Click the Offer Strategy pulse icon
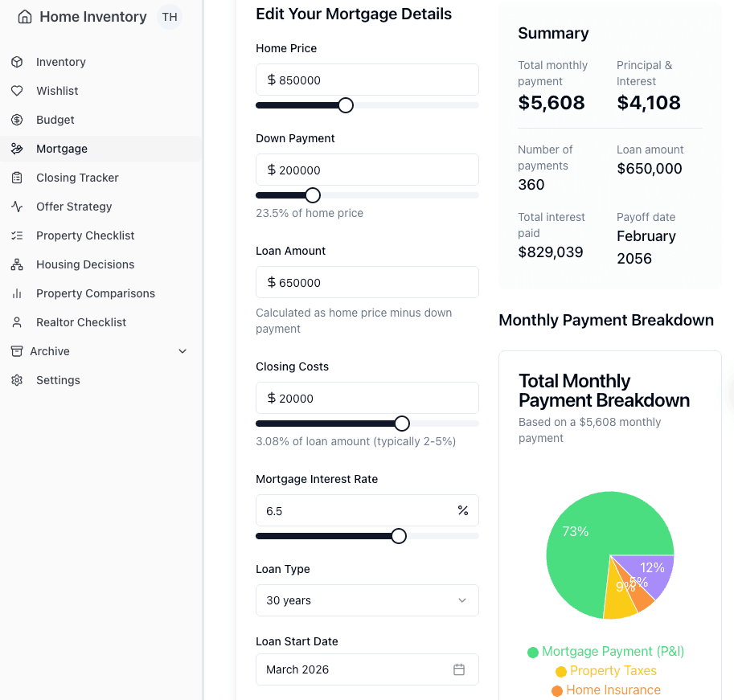Image resolution: width=734 pixels, height=700 pixels. tap(17, 207)
